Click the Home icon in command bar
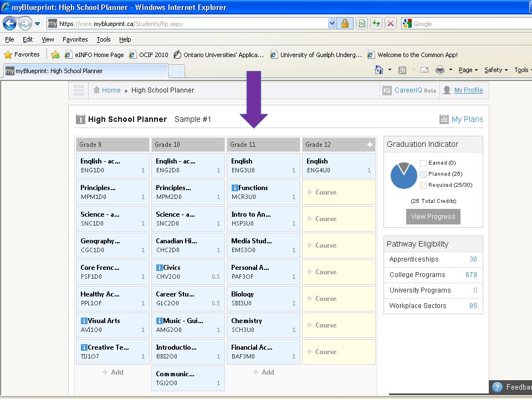532x399 pixels. (x=378, y=70)
